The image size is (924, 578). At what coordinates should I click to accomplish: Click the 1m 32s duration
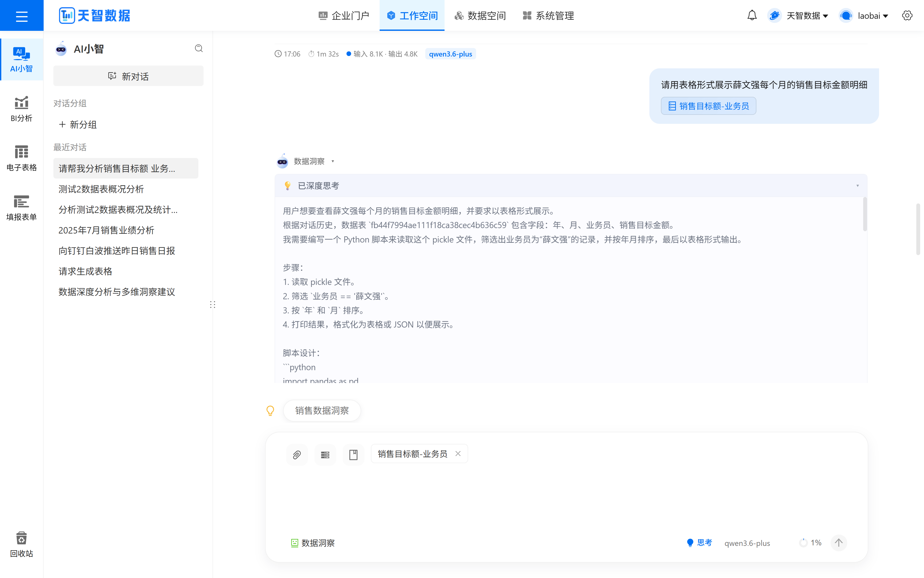[324, 54]
